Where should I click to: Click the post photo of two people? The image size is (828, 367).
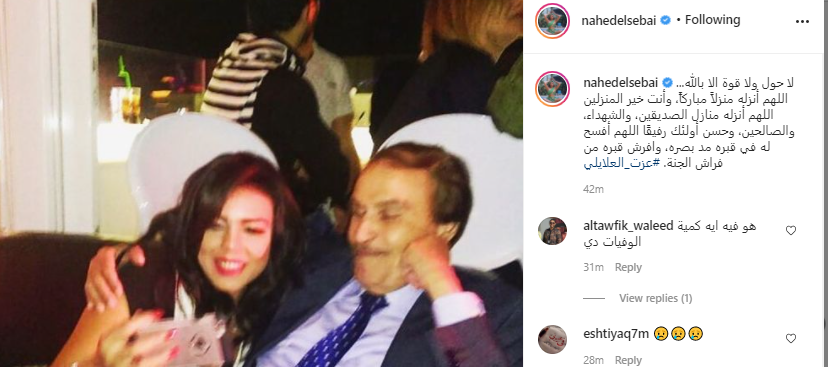(261, 183)
